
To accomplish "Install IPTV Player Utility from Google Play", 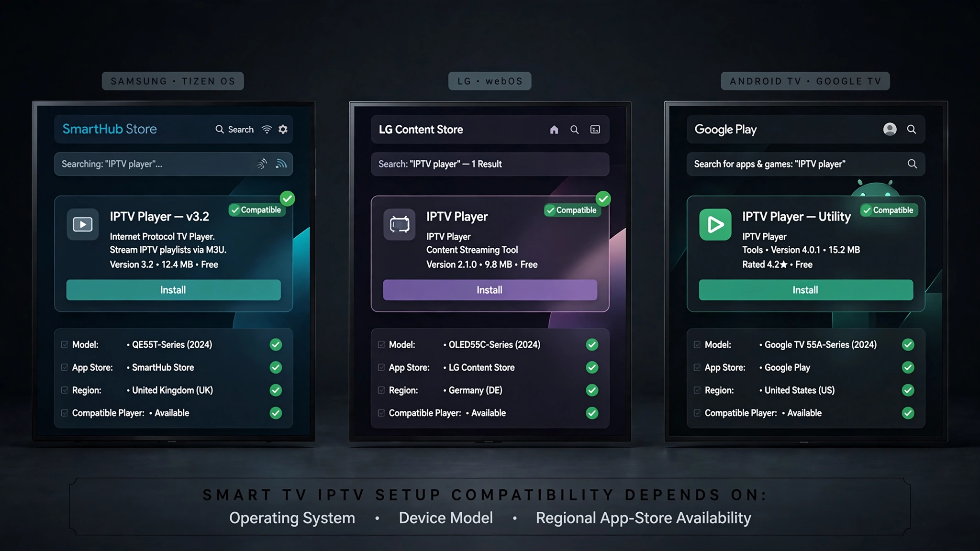I will 806,290.
